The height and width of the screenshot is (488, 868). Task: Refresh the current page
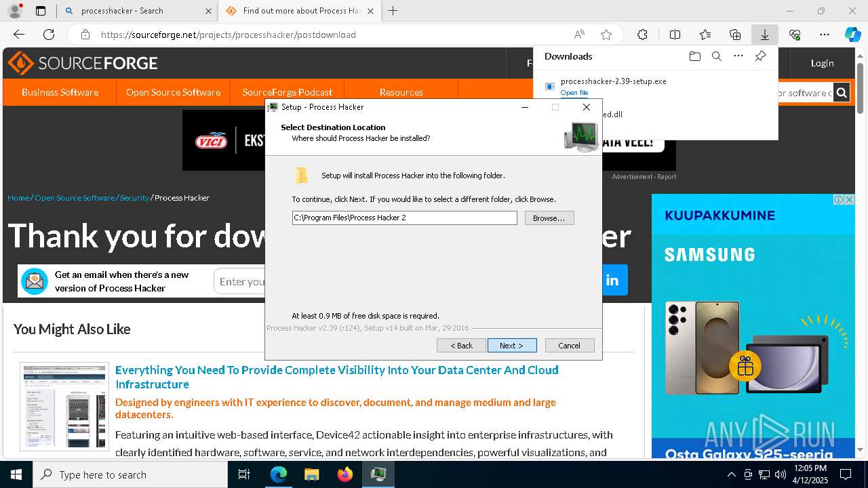click(x=49, y=35)
